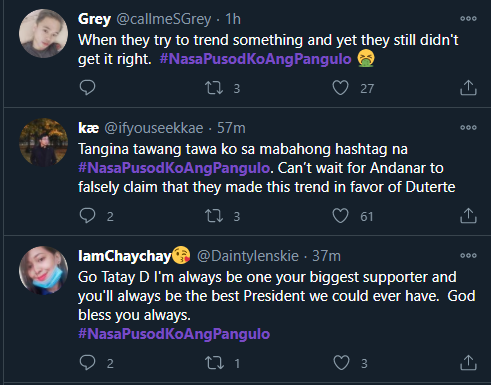This screenshot has width=491, height=385.
Task: Retweet IamChaychay's Tatay D tweet
Action: [x=214, y=363]
